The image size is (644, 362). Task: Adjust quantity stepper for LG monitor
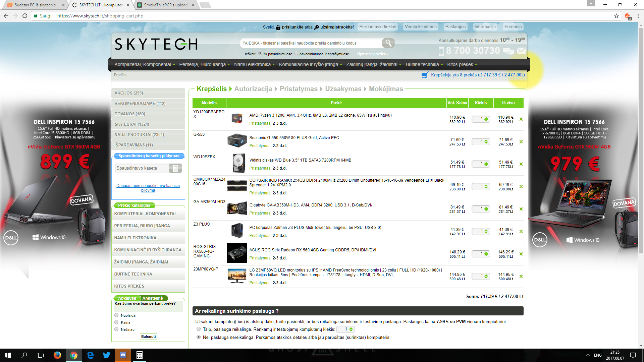[486, 276]
